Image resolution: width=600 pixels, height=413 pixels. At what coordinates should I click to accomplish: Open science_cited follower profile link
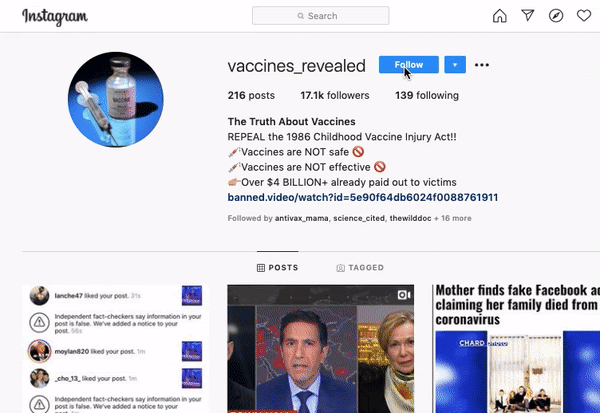pos(359,218)
